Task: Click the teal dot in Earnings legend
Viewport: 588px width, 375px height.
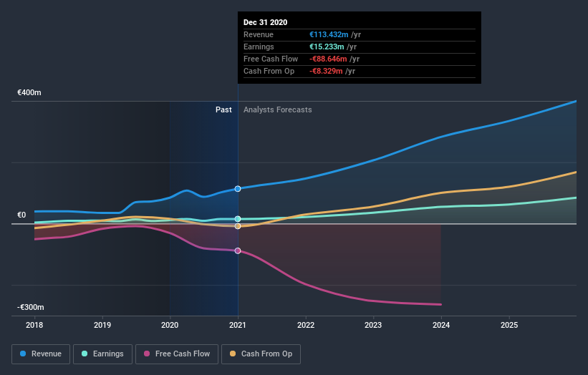Action: (85, 354)
